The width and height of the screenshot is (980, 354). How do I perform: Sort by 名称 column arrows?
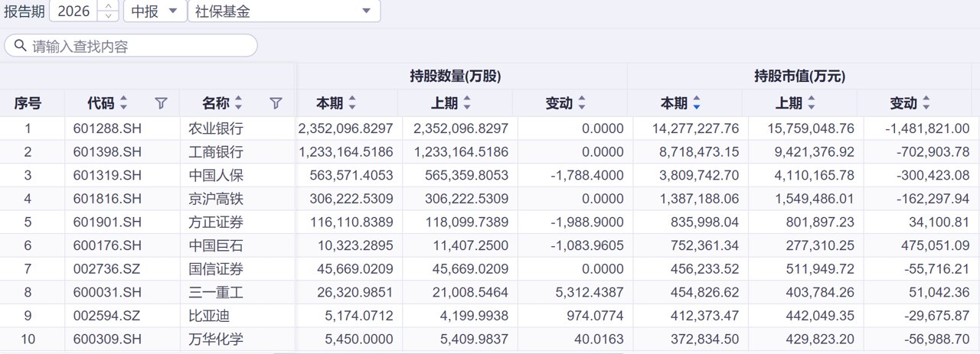pos(238,103)
